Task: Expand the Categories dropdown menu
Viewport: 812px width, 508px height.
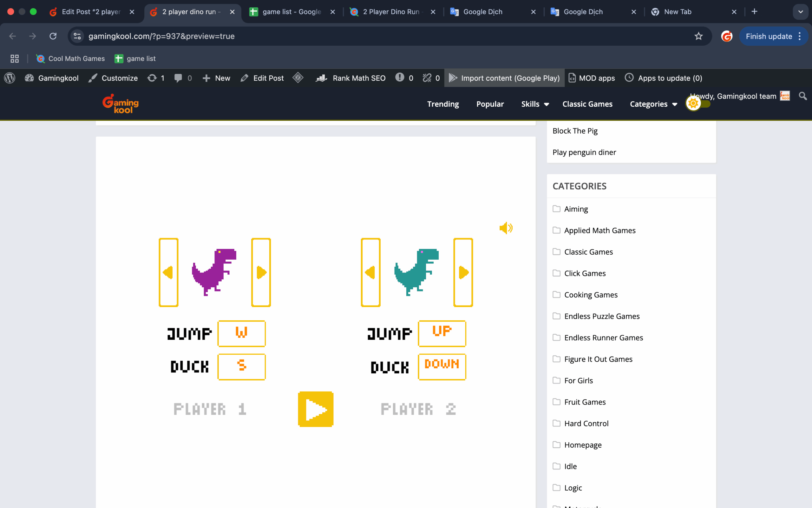Action: click(653, 104)
